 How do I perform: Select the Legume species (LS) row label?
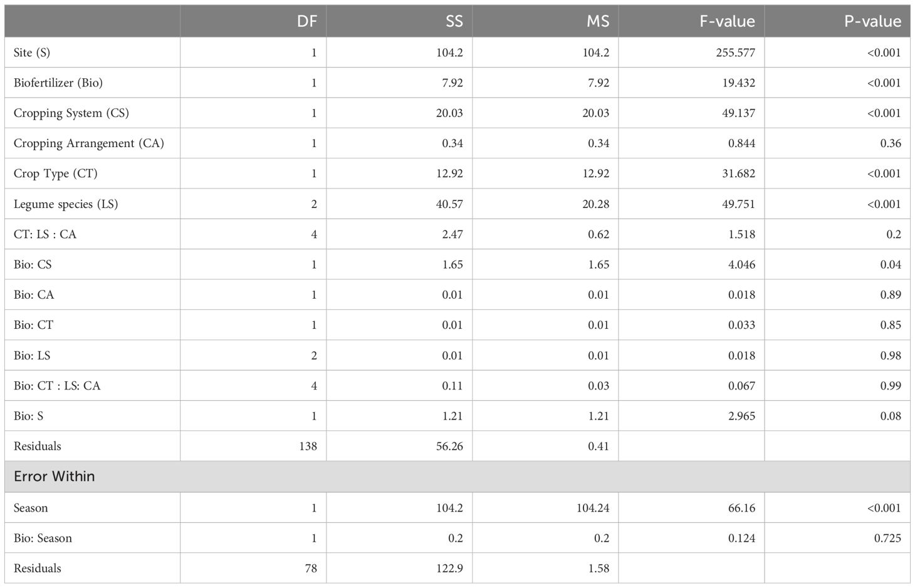(x=66, y=204)
